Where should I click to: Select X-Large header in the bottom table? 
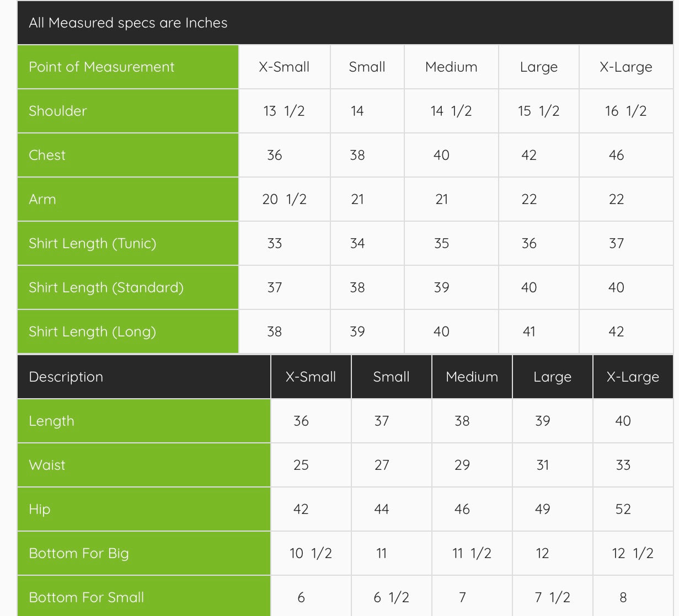[x=633, y=377]
